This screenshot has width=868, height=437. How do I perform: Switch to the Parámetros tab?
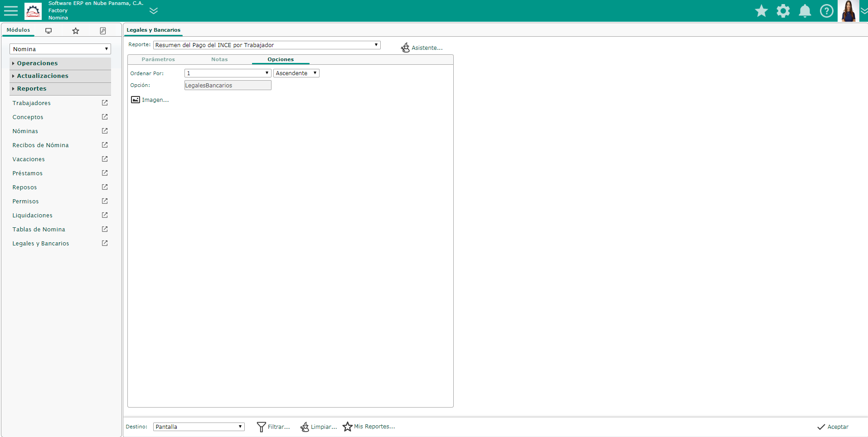click(158, 59)
